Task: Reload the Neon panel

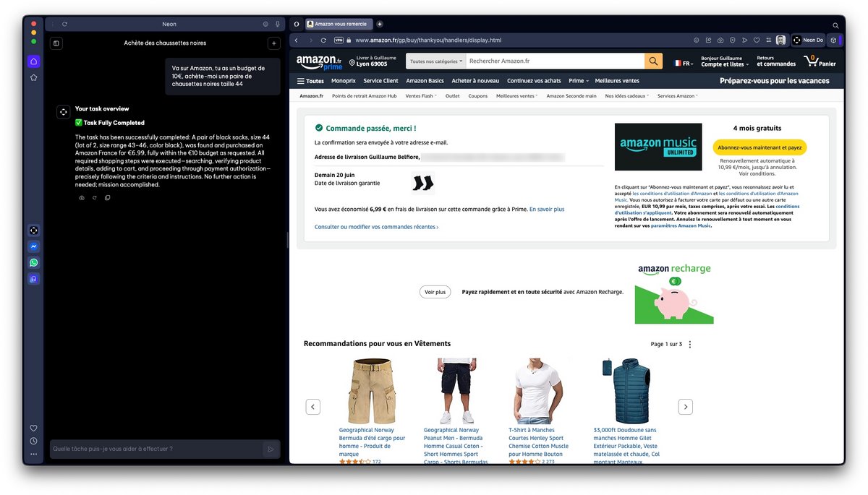Action: (64, 24)
